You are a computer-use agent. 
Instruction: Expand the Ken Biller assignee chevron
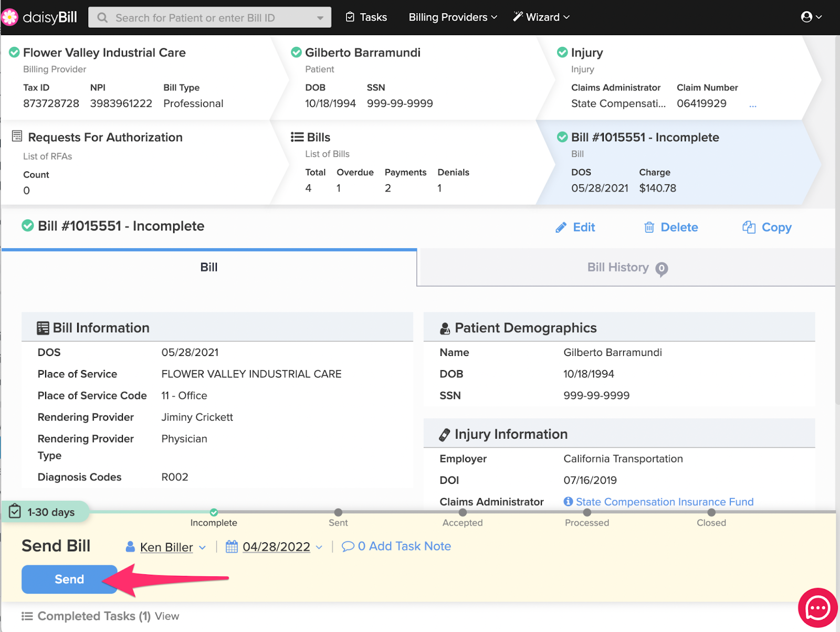(203, 547)
